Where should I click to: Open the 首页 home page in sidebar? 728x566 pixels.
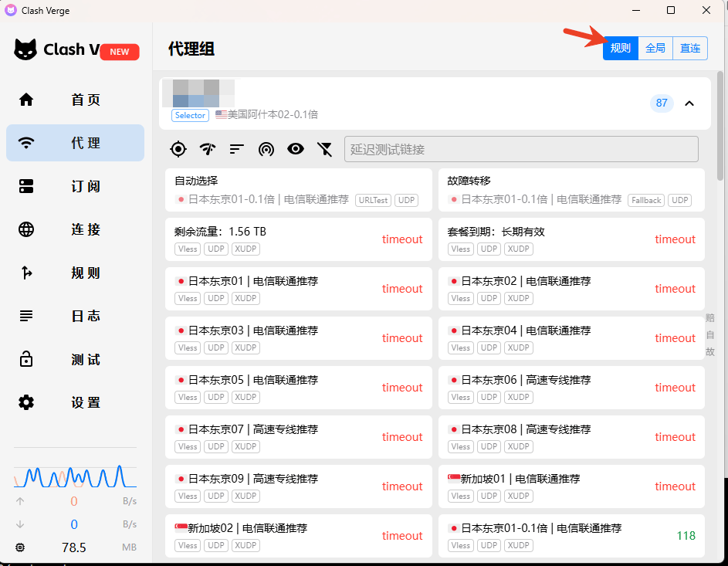coord(75,100)
